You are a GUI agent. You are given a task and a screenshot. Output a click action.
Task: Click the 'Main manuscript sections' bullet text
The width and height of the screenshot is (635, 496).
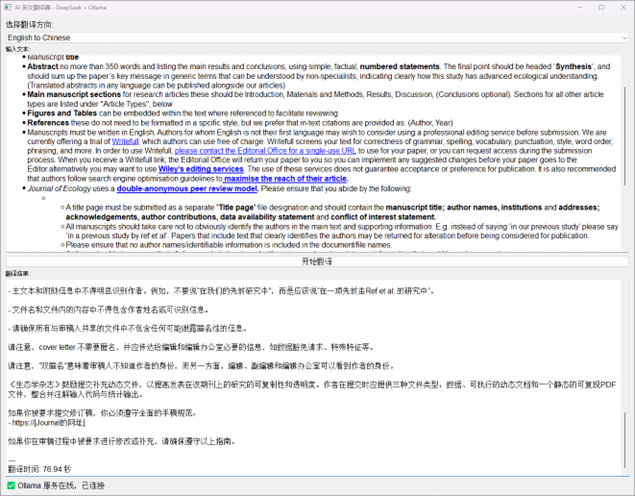(74, 94)
